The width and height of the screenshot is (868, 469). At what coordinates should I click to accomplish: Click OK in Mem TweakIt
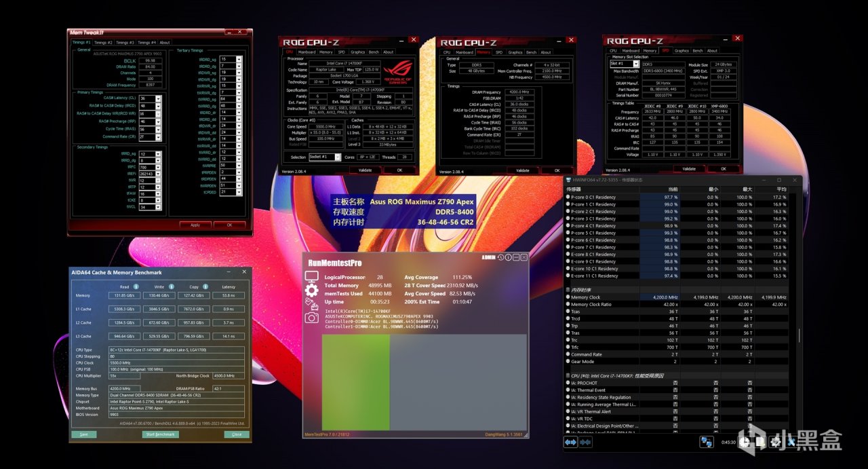pyautogui.click(x=229, y=225)
